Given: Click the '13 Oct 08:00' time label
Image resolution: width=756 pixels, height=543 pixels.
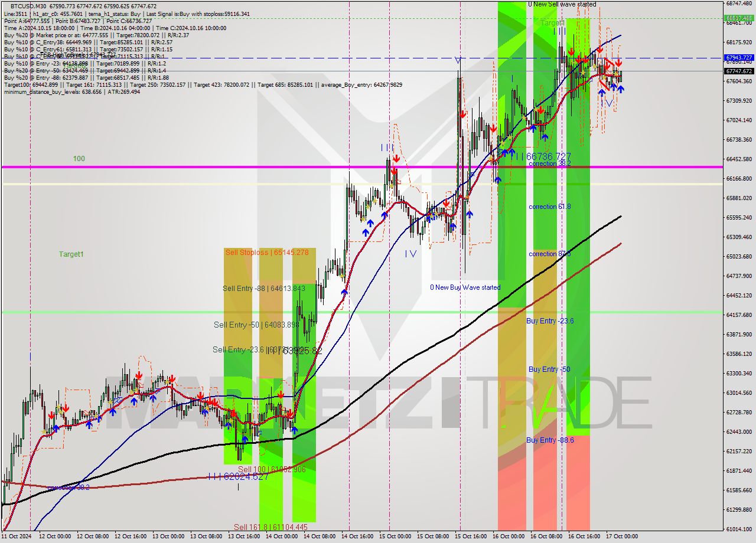Looking at the screenshot, I should (206, 537).
